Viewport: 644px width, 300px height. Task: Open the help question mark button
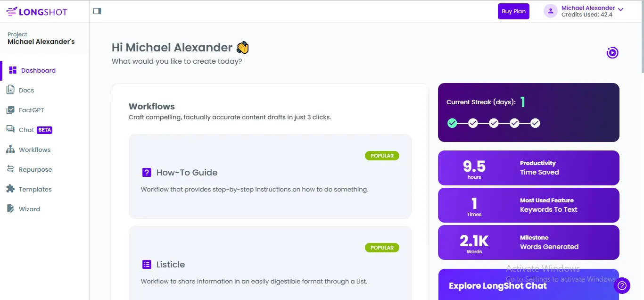(622, 285)
